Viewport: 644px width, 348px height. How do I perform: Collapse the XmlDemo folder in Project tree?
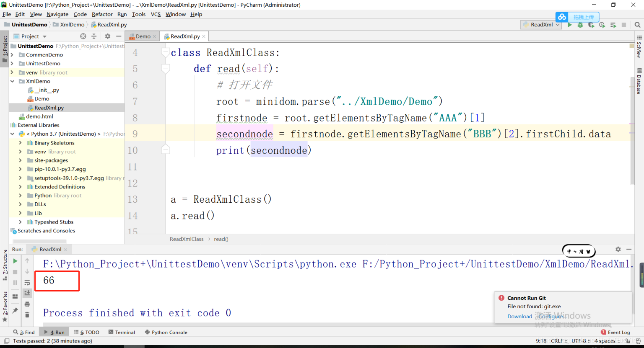tap(12, 81)
